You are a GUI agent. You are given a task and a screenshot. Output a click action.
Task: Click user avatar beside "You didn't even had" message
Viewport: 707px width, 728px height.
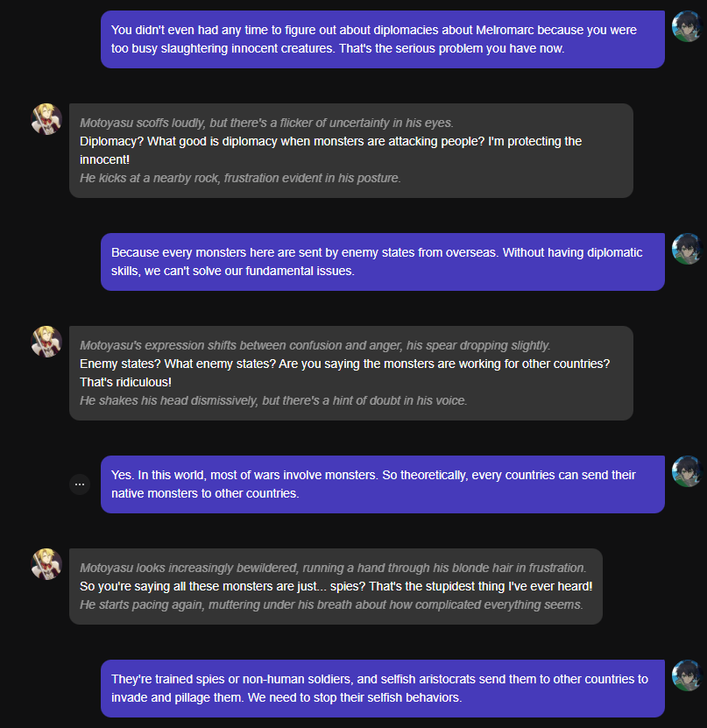pos(686,27)
